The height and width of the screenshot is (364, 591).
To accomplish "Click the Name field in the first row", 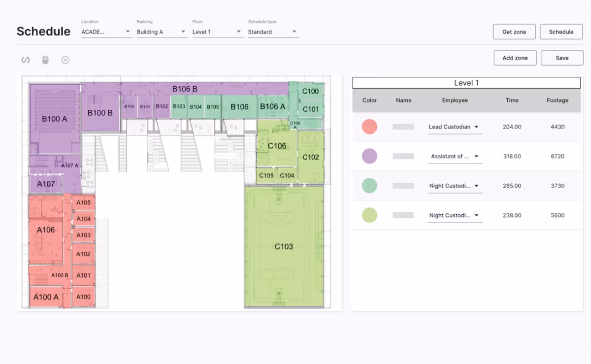I will point(402,127).
